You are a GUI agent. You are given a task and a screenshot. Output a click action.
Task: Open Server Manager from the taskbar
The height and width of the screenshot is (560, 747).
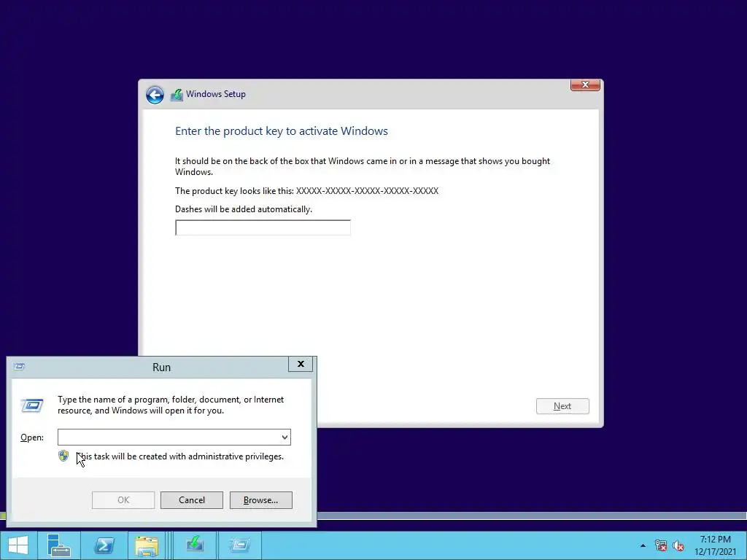59,545
